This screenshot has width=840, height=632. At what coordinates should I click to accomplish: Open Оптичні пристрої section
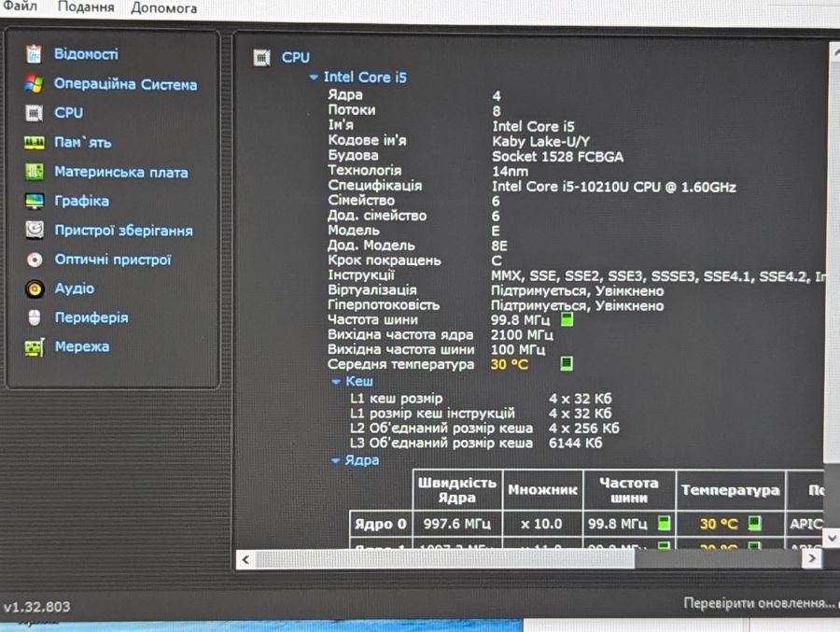(x=113, y=260)
